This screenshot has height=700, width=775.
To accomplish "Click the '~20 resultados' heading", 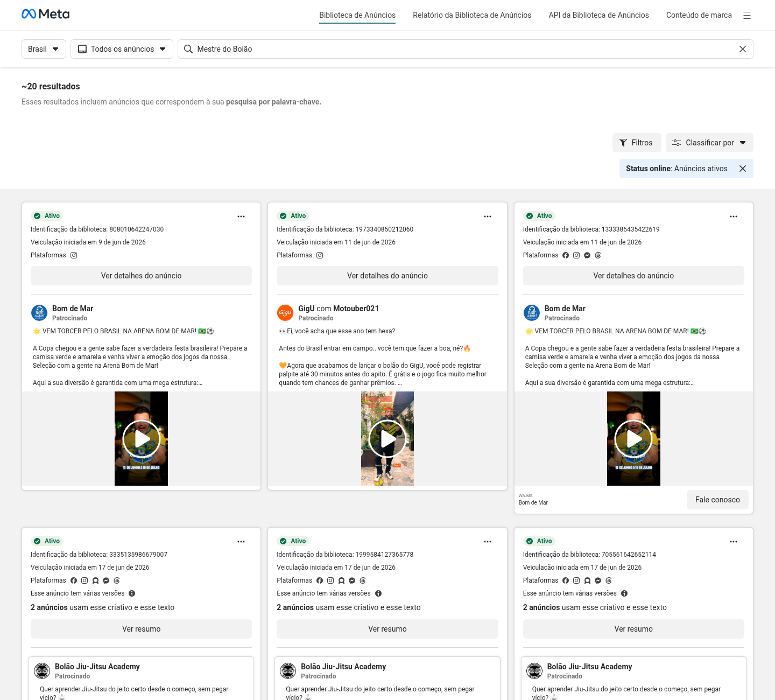I will point(51,86).
